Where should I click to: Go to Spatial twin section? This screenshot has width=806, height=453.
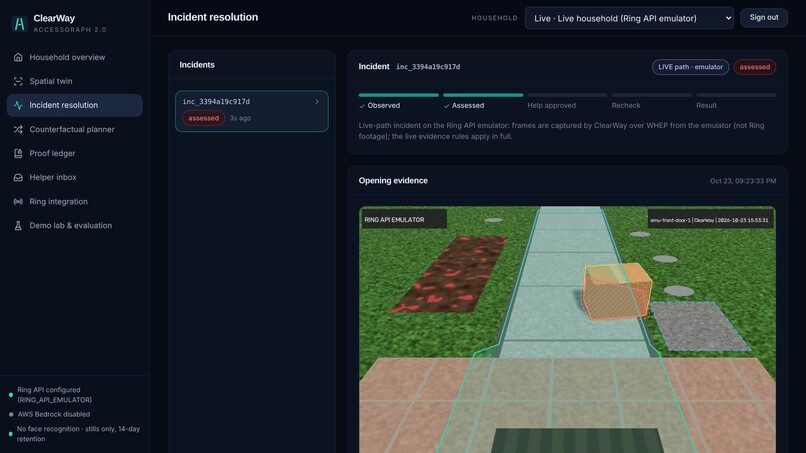(x=75, y=81)
